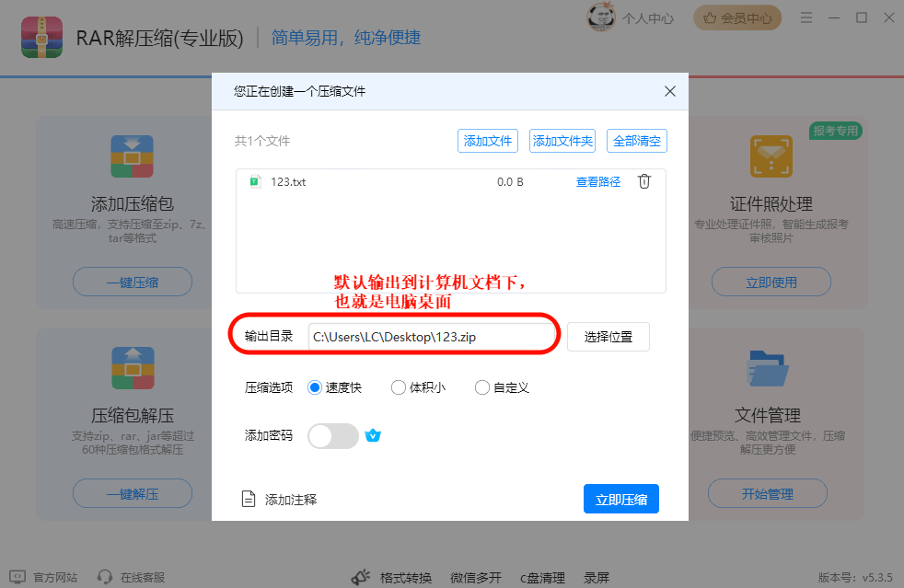Open 查看路径 for 123.txt

(597, 181)
